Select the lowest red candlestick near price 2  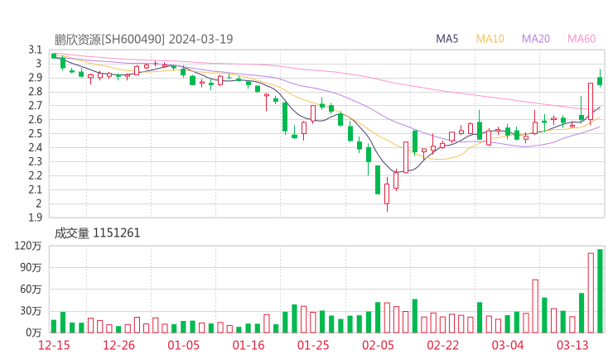pyautogui.click(x=387, y=194)
